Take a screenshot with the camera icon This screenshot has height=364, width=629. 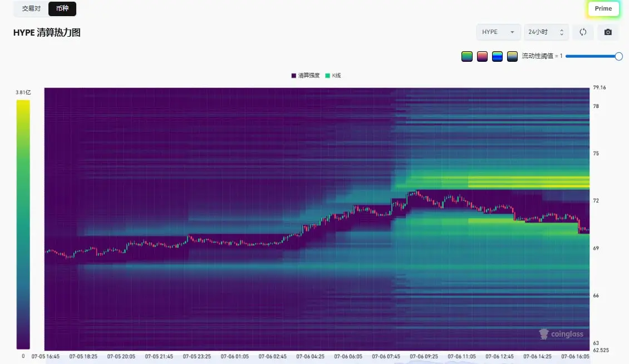608,32
